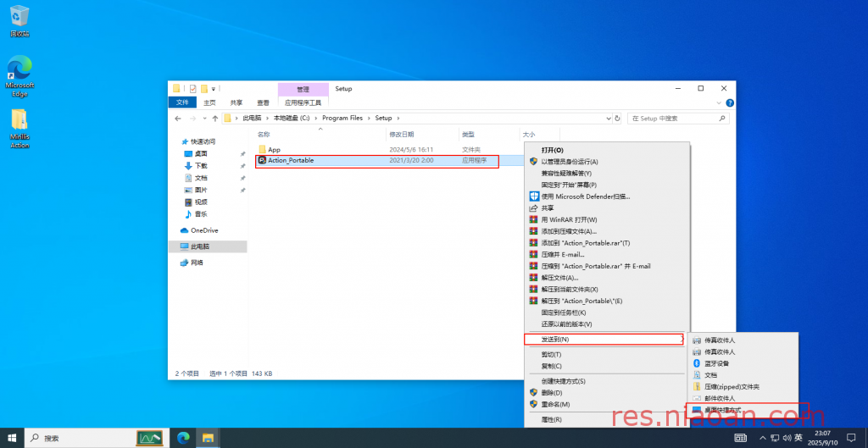Image resolution: width=868 pixels, height=448 pixels.
Task: Refresh the Setup folder view
Action: [618, 119]
